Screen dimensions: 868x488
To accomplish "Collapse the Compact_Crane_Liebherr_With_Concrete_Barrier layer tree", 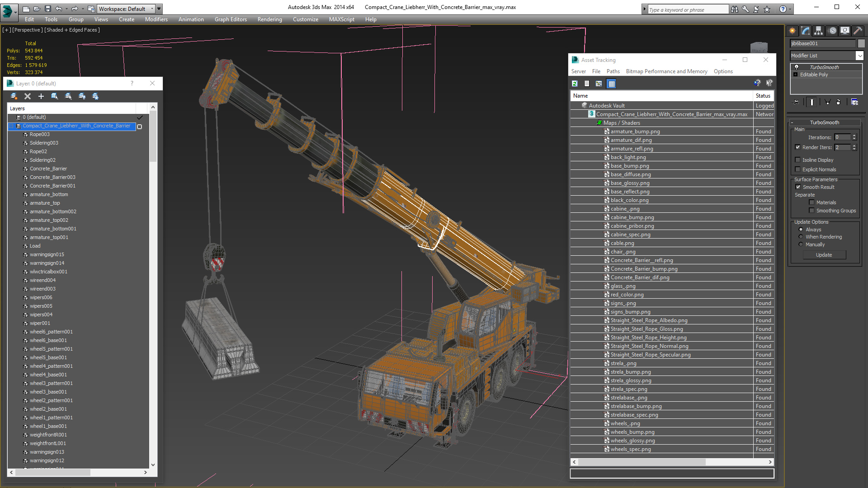I will point(11,126).
